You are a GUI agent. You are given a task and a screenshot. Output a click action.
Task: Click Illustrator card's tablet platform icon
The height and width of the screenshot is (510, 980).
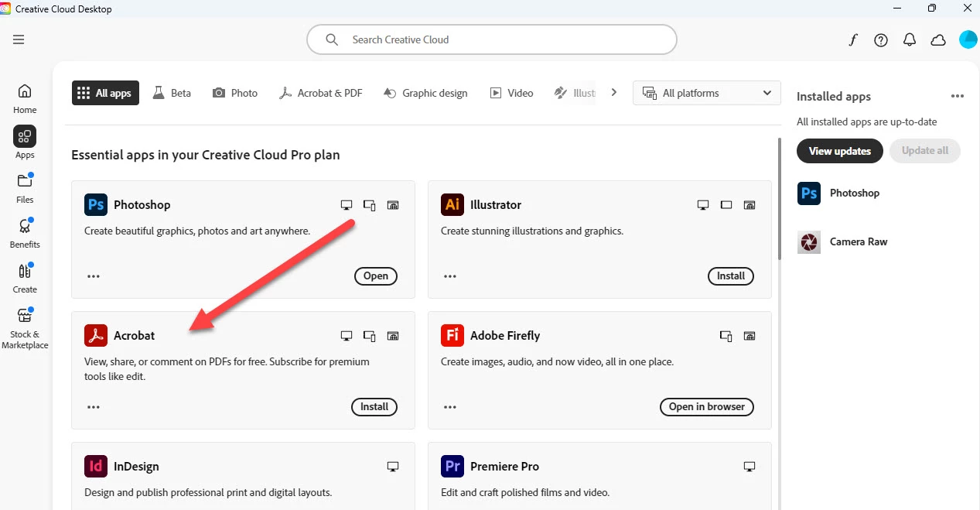[x=726, y=205]
